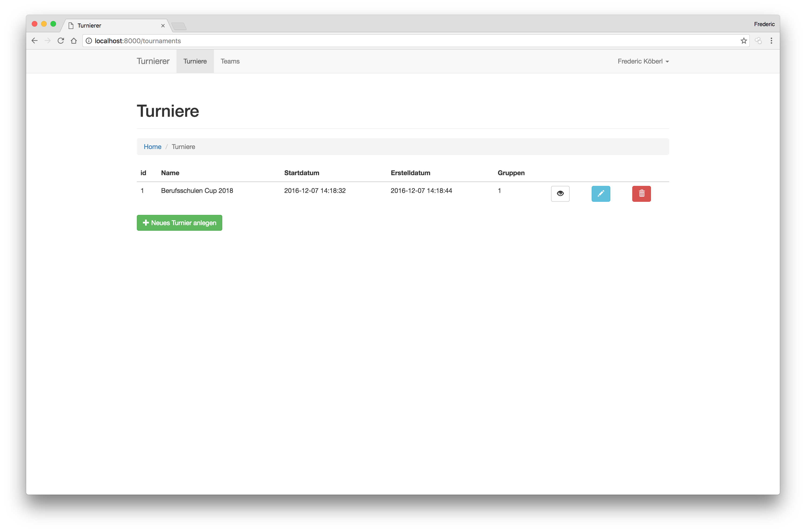Open Chrome three-dot menu
This screenshot has width=806, height=532.
click(771, 41)
